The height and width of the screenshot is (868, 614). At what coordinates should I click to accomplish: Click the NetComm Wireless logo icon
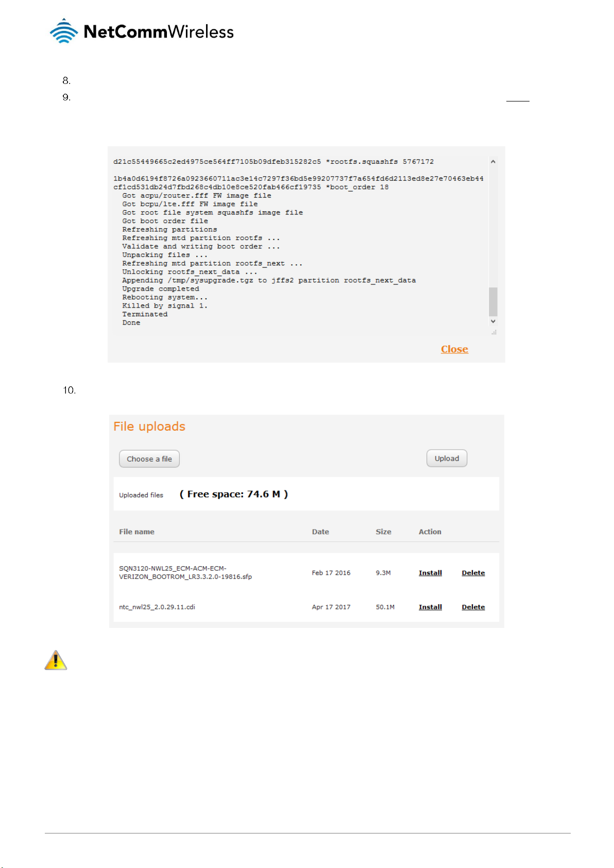[64, 31]
